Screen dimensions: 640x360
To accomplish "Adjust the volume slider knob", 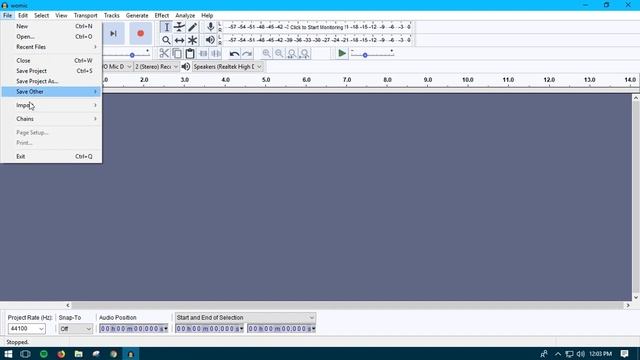I will click(132, 55).
